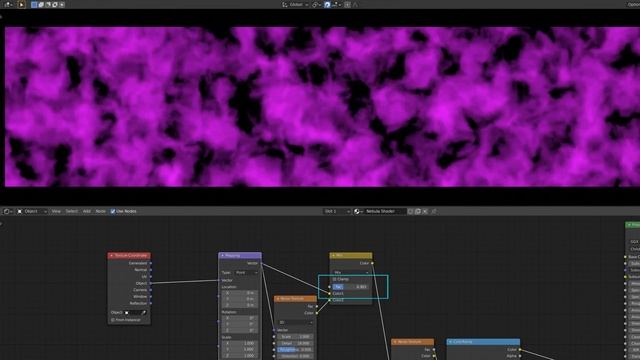The image size is (640, 360).
Task: Open the 3D dimensions dropdown in Noise Texture
Action: pyautogui.click(x=296, y=322)
